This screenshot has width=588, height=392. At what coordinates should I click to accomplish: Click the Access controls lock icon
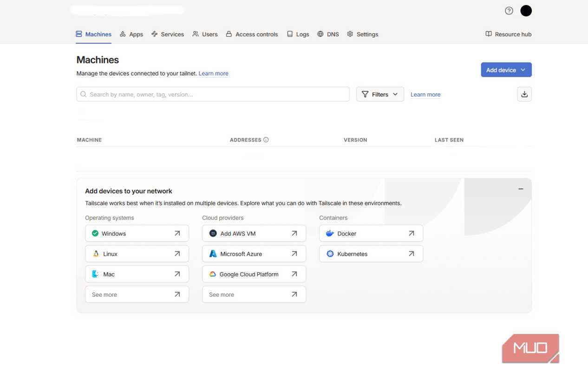229,34
